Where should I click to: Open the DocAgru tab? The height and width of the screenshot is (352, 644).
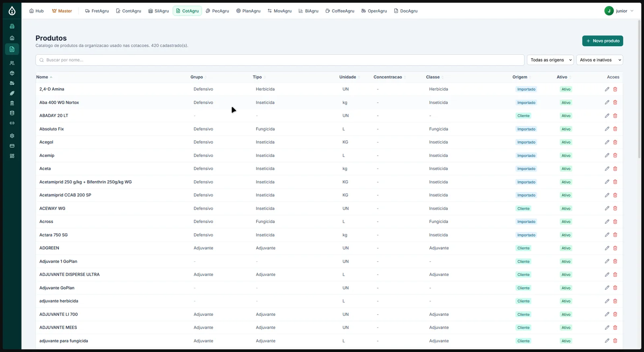click(x=406, y=11)
